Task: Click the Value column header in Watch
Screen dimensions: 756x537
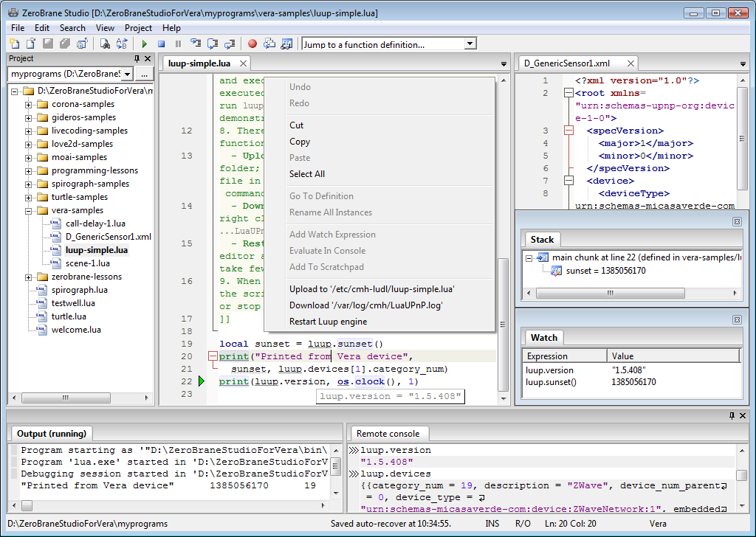Action: click(x=673, y=356)
